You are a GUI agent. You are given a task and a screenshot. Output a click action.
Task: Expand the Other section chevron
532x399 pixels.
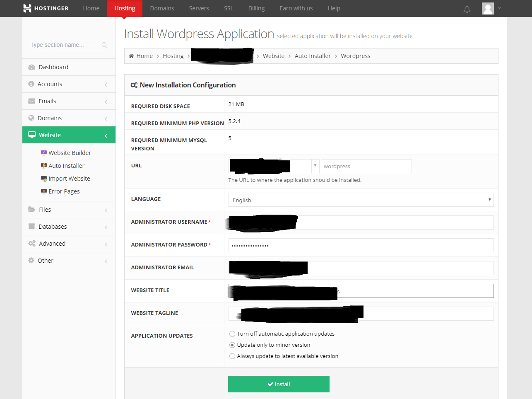pos(106,261)
